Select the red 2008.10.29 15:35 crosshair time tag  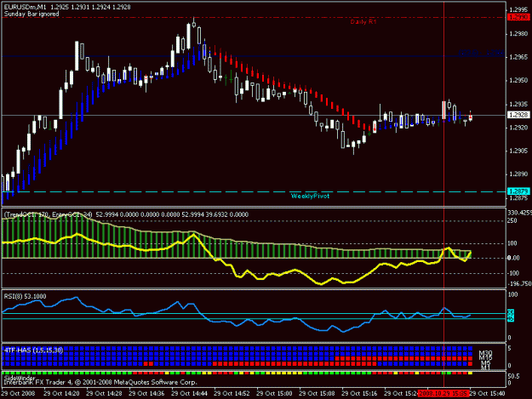(x=443, y=394)
